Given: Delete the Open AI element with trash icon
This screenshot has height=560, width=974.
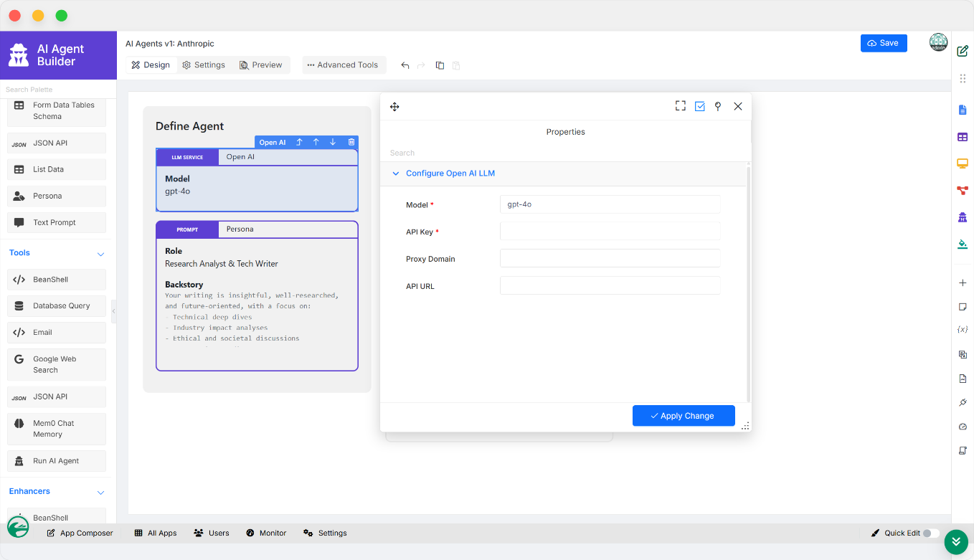Looking at the screenshot, I should coord(351,142).
